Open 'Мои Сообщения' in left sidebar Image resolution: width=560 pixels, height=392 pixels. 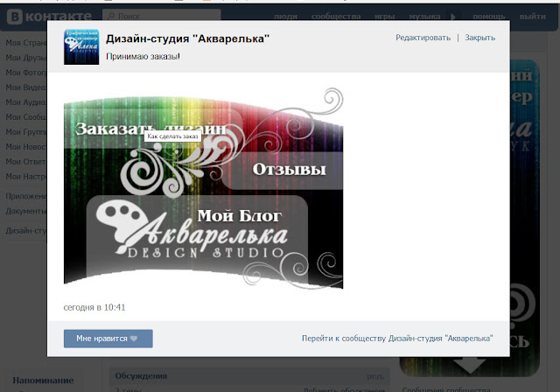(x=26, y=117)
